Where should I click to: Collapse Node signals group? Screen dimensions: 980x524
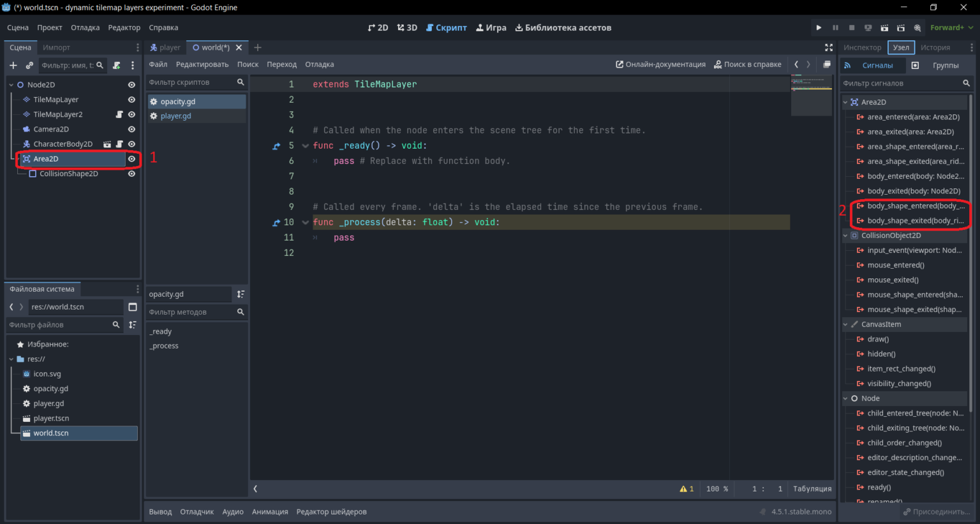click(x=846, y=398)
